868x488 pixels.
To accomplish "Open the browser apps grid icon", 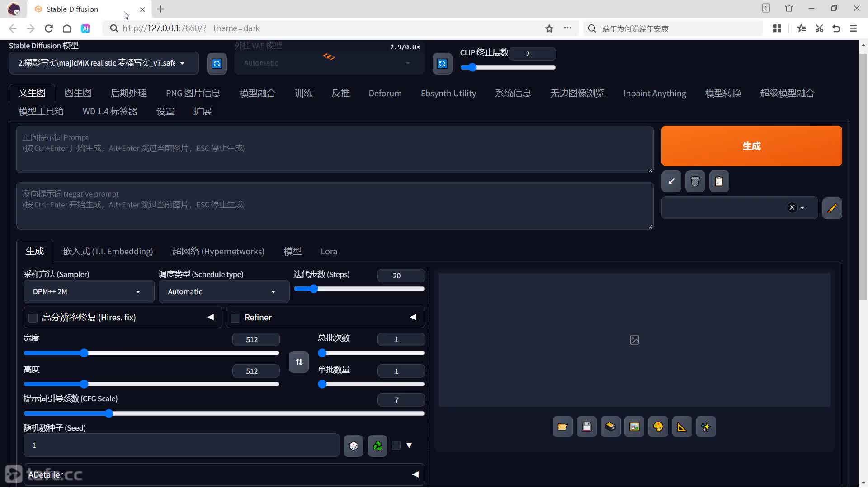I will [x=777, y=28].
